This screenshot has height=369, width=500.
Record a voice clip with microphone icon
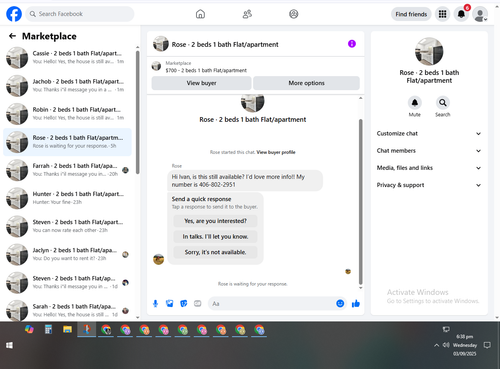[155, 303]
